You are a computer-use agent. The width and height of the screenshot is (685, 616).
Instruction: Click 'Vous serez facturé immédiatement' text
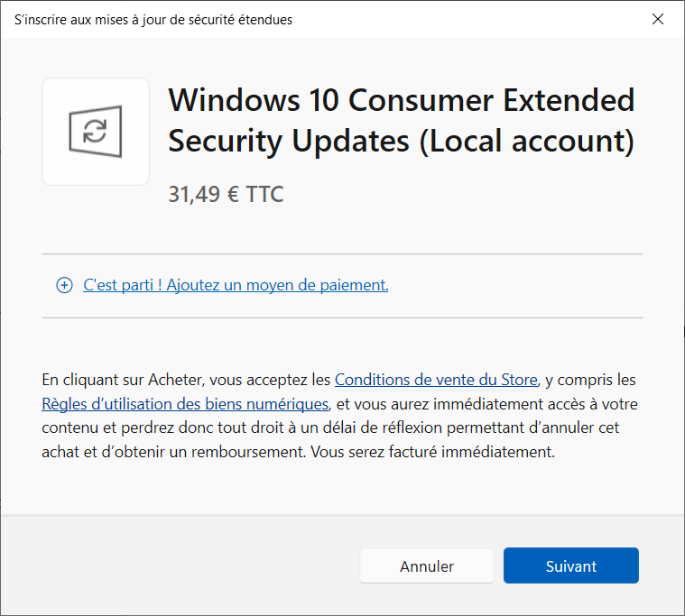[432, 452]
